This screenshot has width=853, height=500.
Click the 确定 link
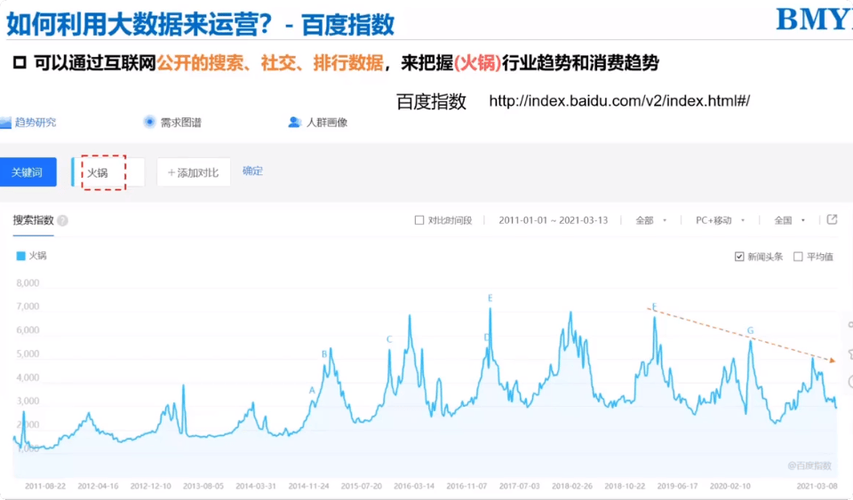coord(252,171)
